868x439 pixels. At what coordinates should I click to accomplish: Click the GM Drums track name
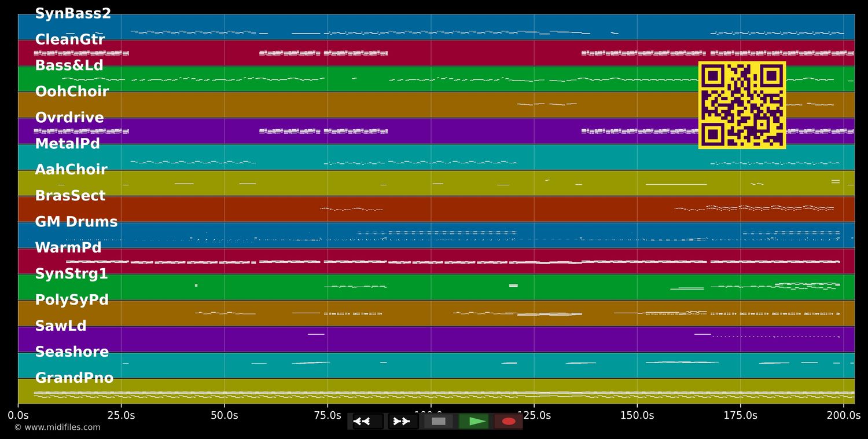[x=76, y=222]
